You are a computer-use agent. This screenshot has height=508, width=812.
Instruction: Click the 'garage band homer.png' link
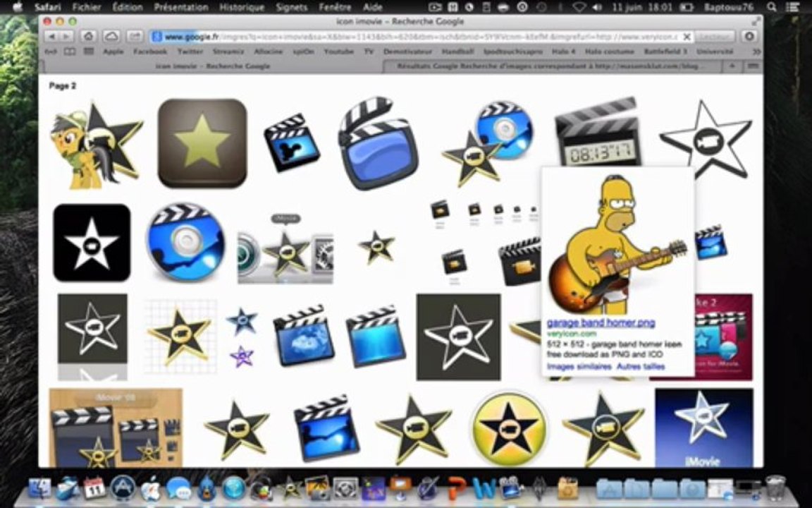(601, 323)
